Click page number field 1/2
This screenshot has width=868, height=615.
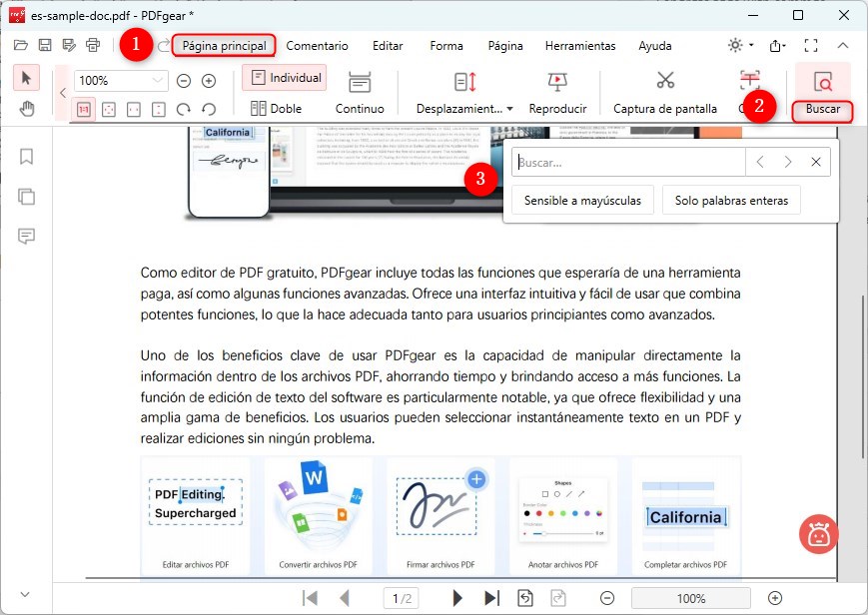click(402, 598)
